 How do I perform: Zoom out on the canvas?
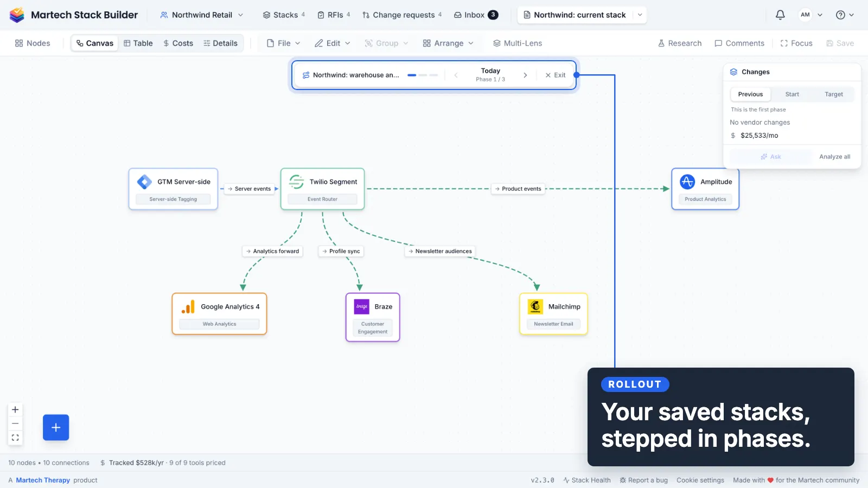pos(15,423)
